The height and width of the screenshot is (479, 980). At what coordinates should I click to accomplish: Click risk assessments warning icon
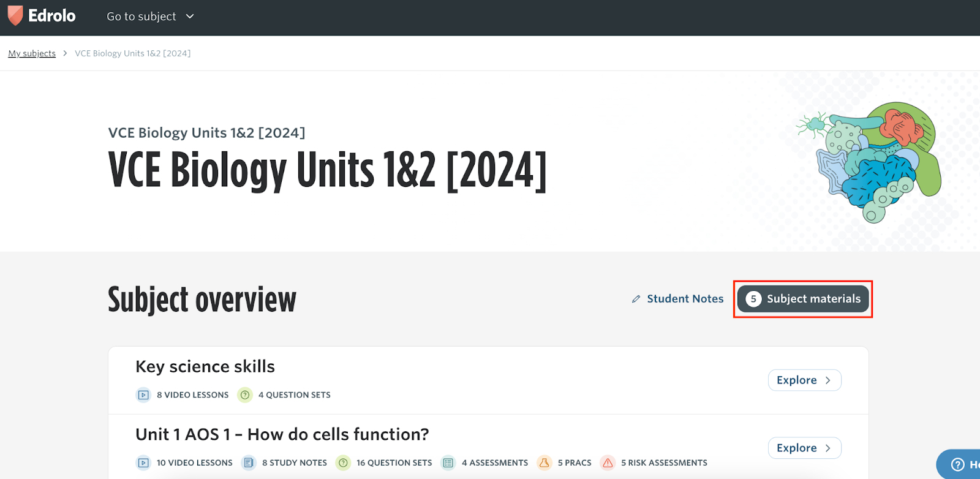[608, 463]
